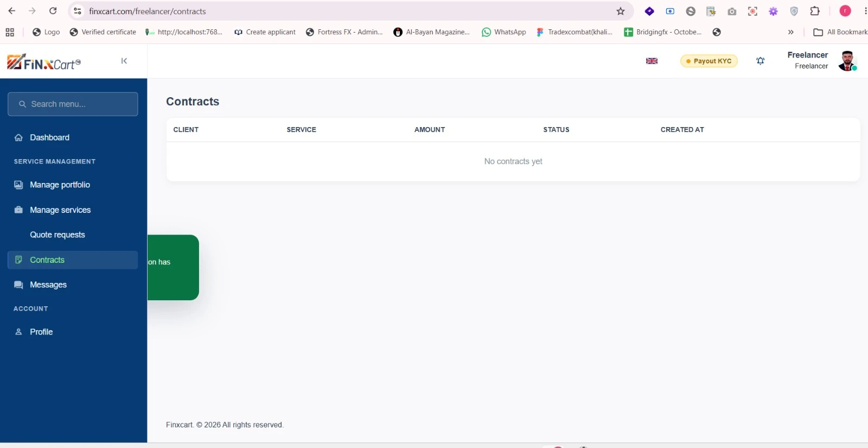
Task: Open the All Bookmarks folder
Action: coord(840,32)
